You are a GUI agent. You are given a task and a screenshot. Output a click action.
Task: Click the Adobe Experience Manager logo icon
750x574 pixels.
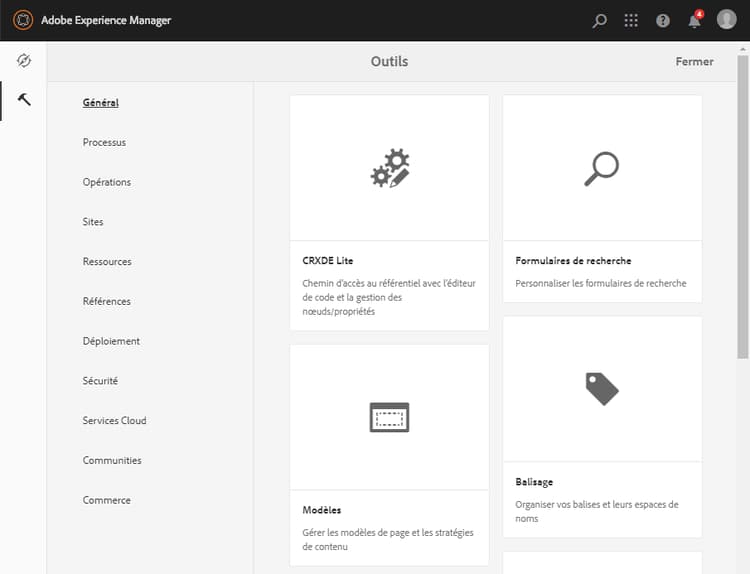(x=23, y=20)
